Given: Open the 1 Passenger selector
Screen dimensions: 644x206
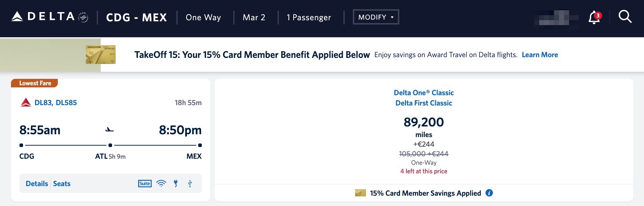Looking at the screenshot, I should 309,17.
